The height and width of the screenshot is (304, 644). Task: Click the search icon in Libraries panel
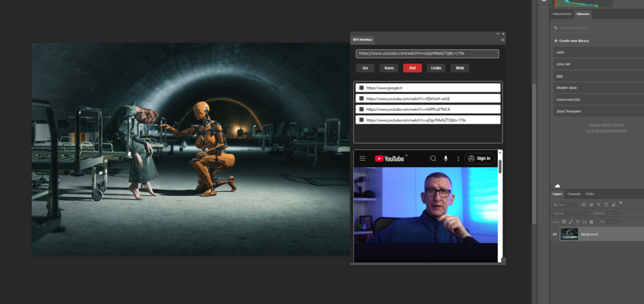click(x=556, y=28)
